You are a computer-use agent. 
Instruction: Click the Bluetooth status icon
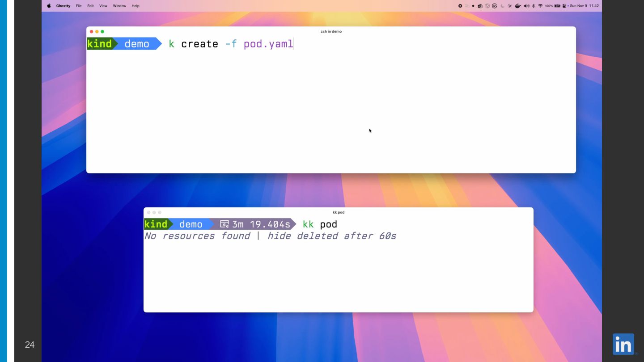point(534,6)
